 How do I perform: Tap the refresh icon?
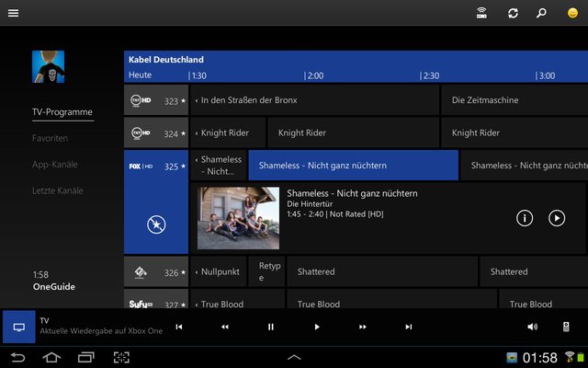(x=513, y=13)
